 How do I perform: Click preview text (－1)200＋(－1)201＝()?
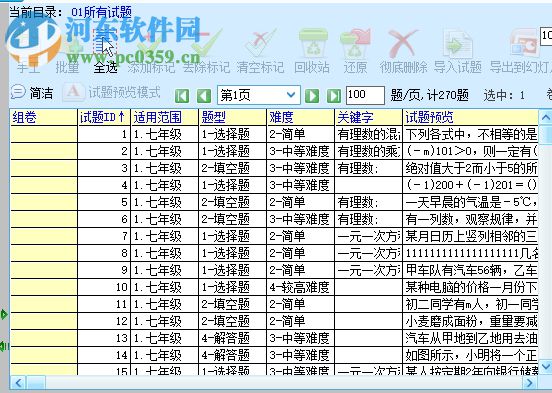(x=470, y=185)
